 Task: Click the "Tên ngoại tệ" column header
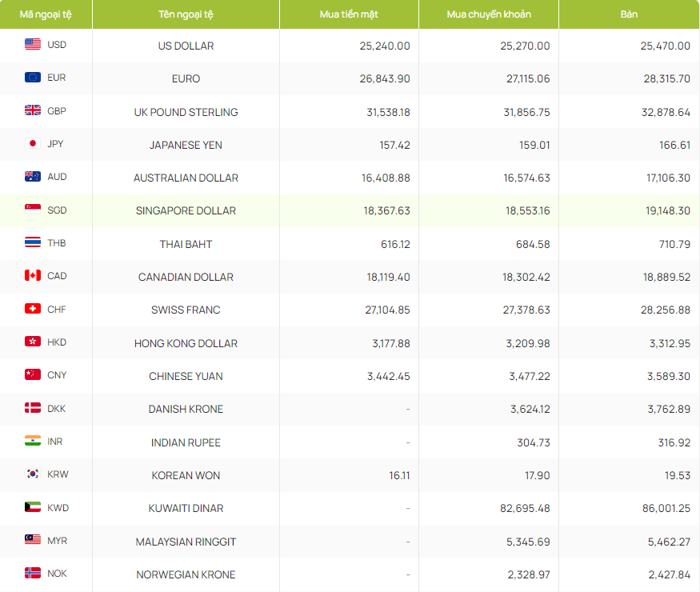pos(186,14)
